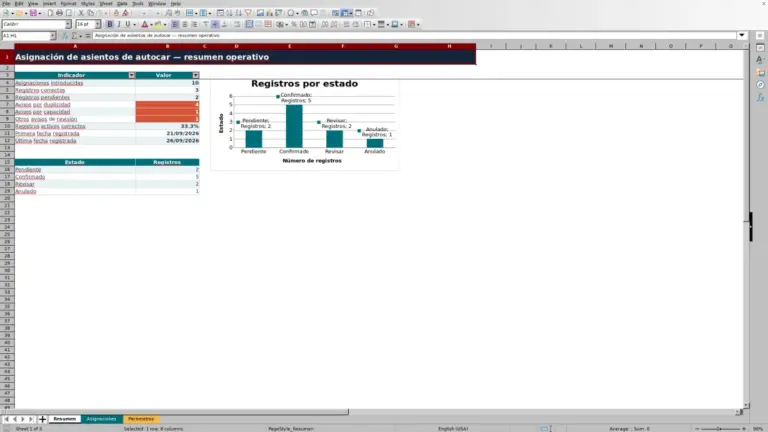This screenshot has height=432, width=768.
Task: Switch to the Asignaciones sheet tab
Action: [x=101, y=419]
